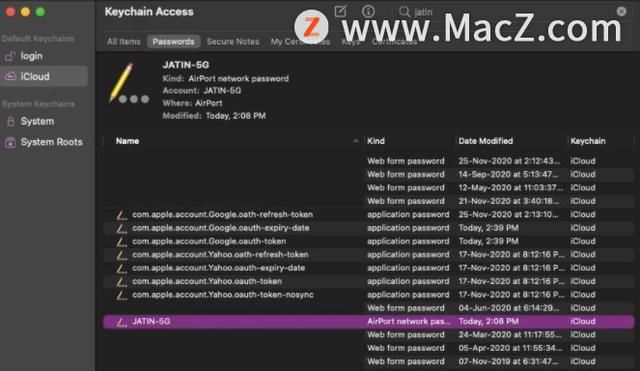The height and width of the screenshot is (371, 640).
Task: Switch to the All Items tab
Action: (124, 42)
